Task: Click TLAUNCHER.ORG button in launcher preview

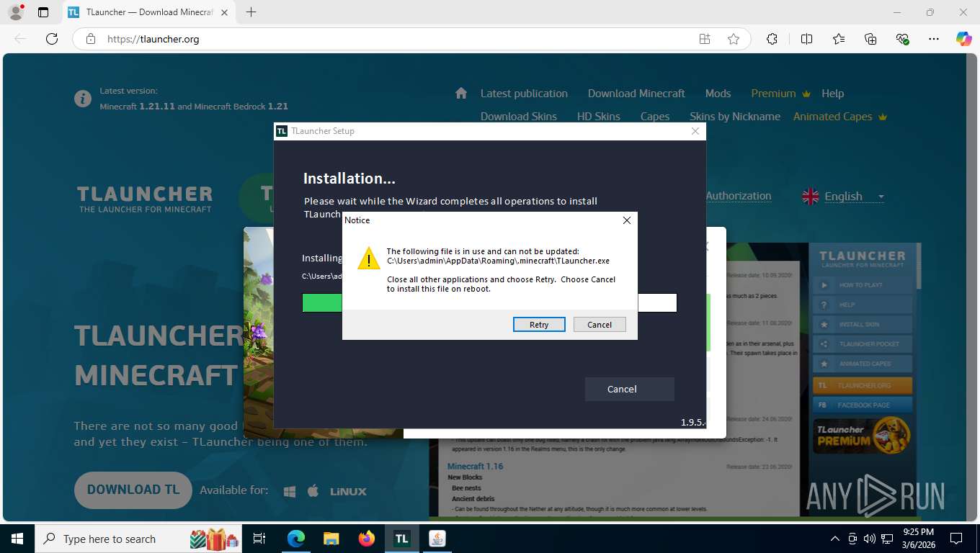Action: click(863, 385)
